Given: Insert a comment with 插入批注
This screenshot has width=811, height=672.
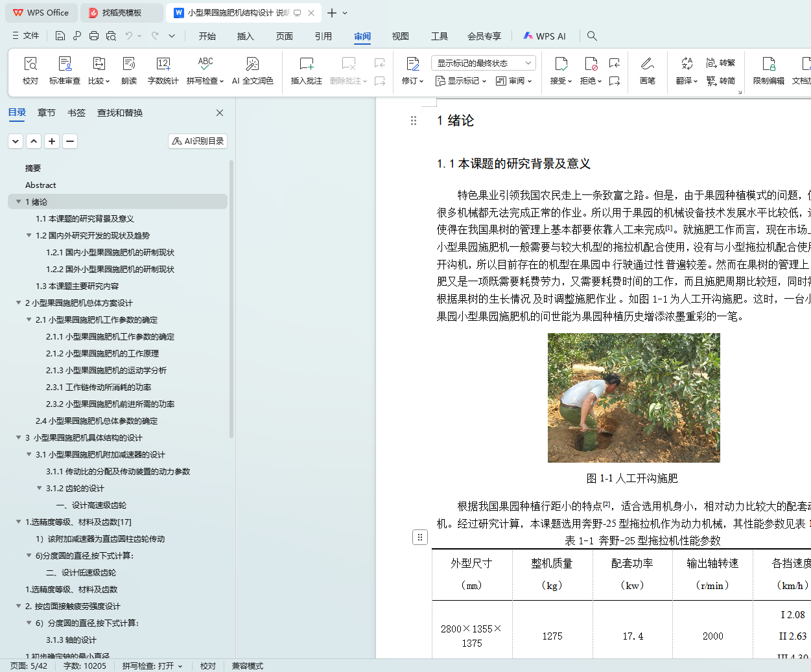Looking at the screenshot, I should [307, 71].
